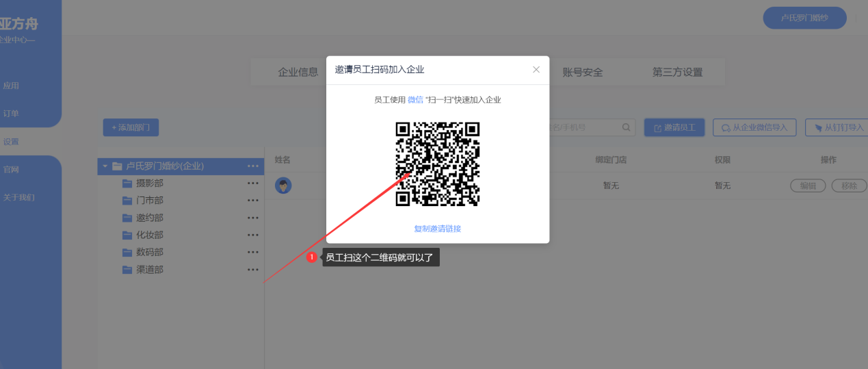868x369 pixels.
Task: Select the 摄影部 department folder
Action: [x=149, y=183]
